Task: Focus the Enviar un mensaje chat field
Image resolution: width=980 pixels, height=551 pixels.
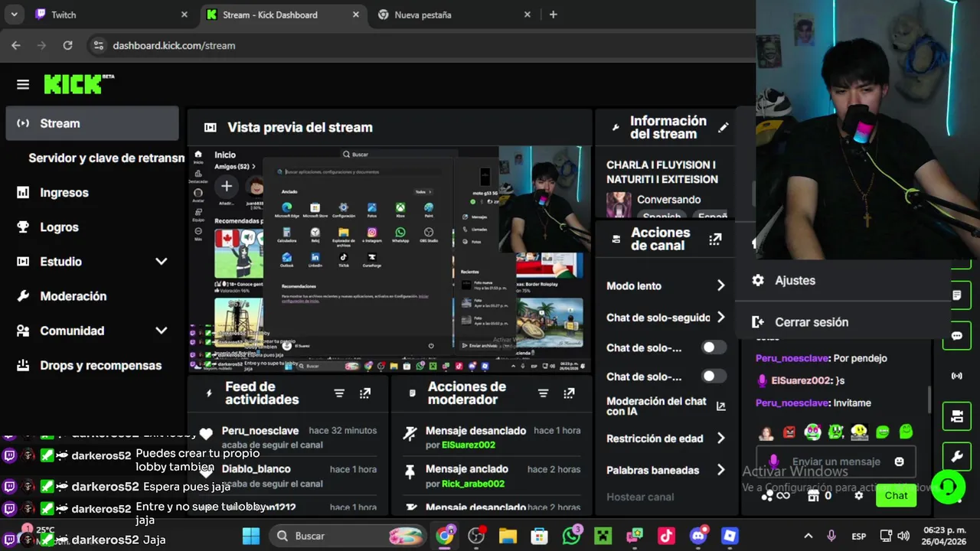Action: pyautogui.click(x=836, y=461)
